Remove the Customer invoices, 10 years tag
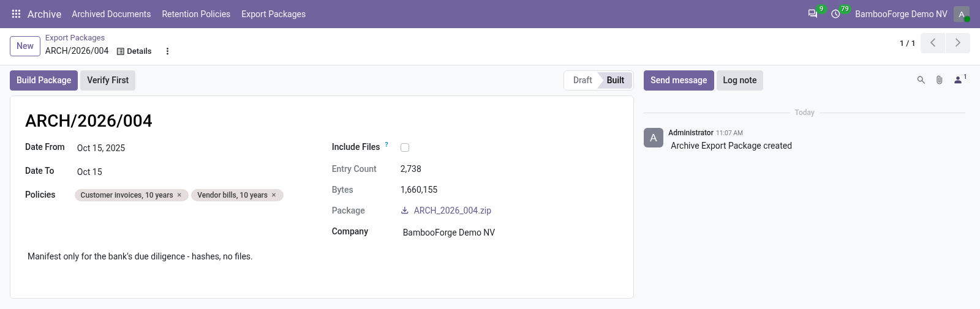This screenshot has height=309, width=980. pyautogui.click(x=179, y=195)
